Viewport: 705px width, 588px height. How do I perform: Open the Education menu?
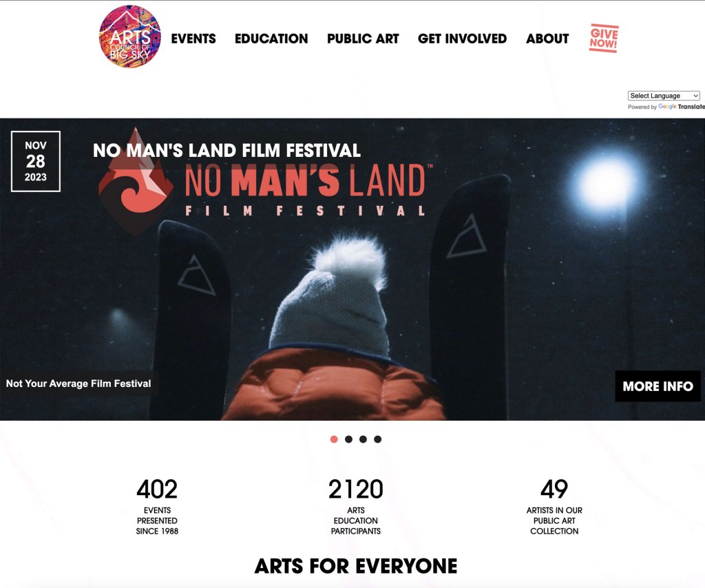point(271,39)
